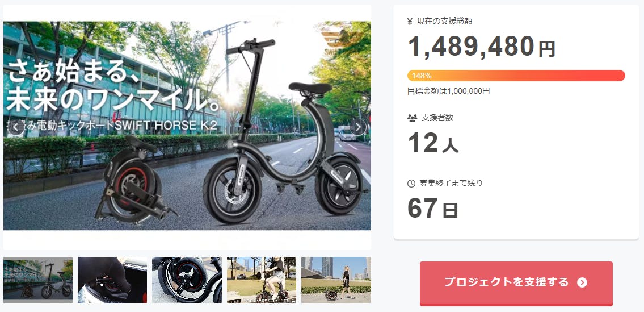Click the 1,489,480円 total amount text
This screenshot has height=312, width=644.
(x=481, y=47)
